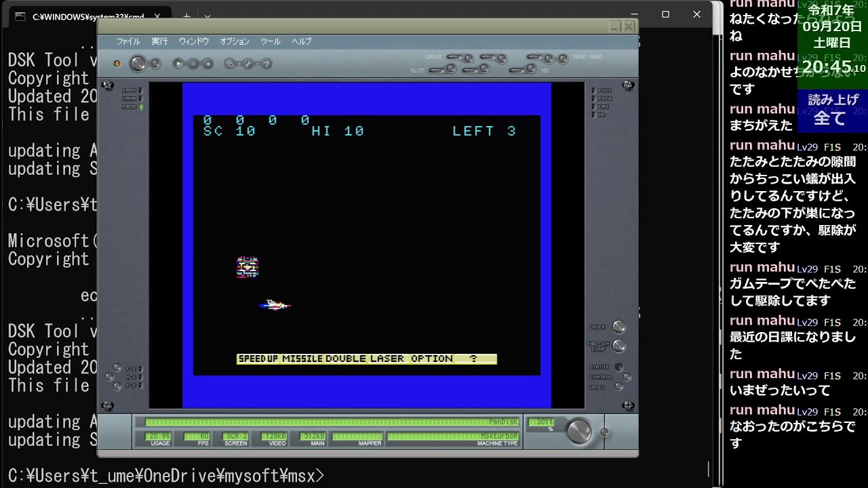The height and width of the screenshot is (488, 868).
Task: Open the オプション menu
Action: point(235,41)
